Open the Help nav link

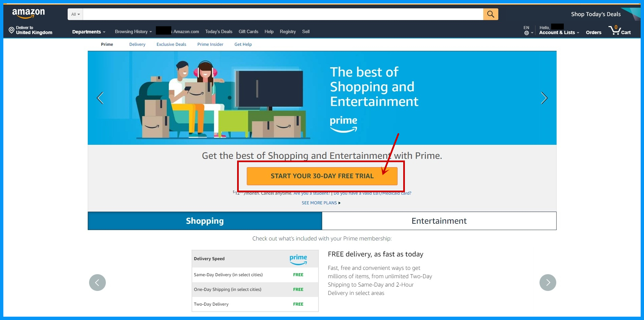point(269,31)
